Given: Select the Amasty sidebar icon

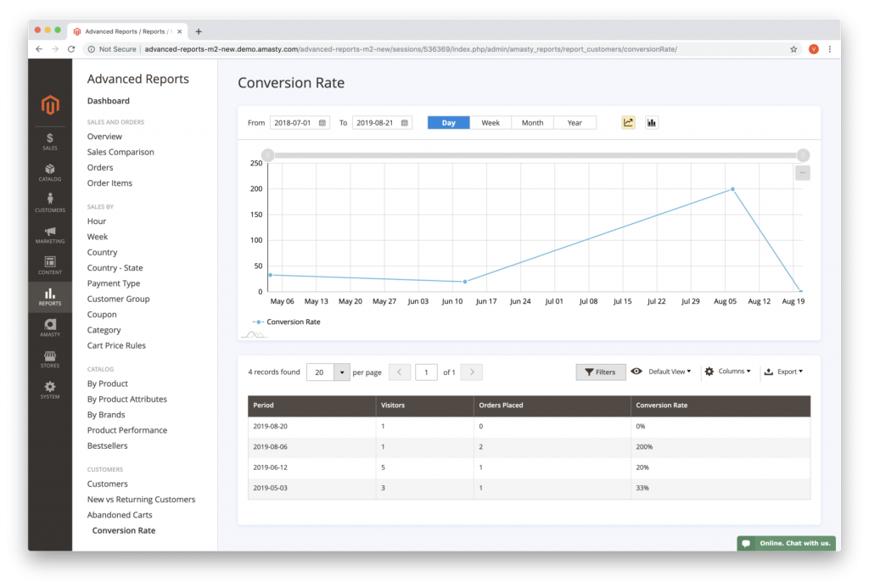Looking at the screenshot, I should (49, 327).
